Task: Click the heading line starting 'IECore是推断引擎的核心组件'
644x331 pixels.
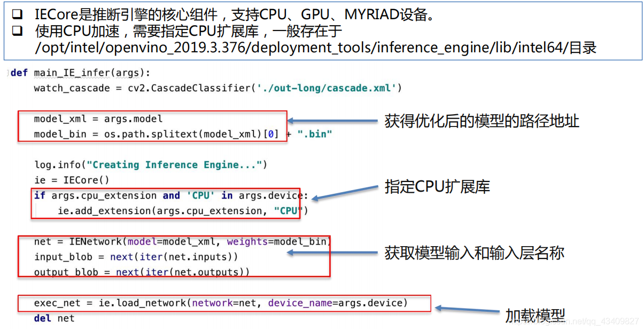Action: click(234, 14)
